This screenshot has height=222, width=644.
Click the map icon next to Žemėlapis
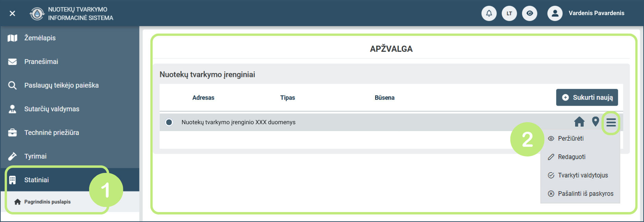[12, 38]
